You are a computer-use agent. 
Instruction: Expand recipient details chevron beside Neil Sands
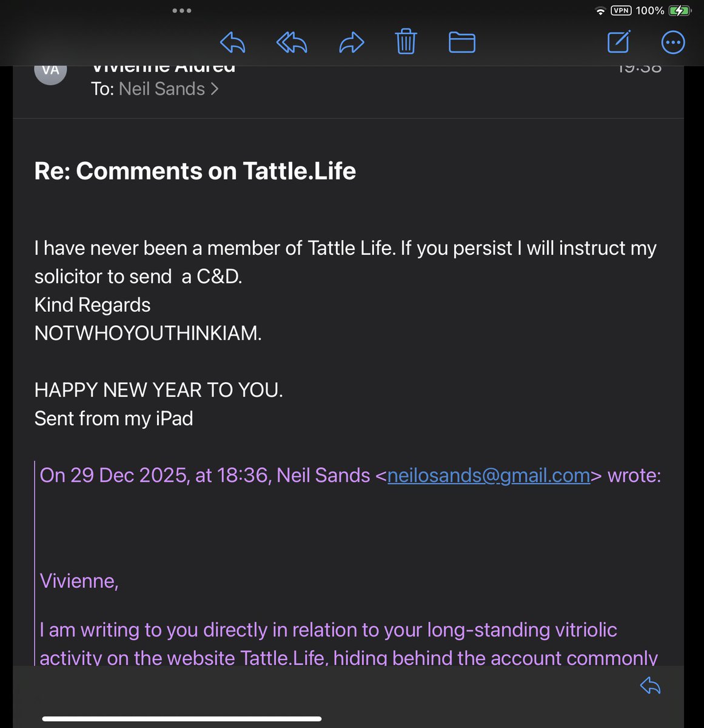point(215,89)
